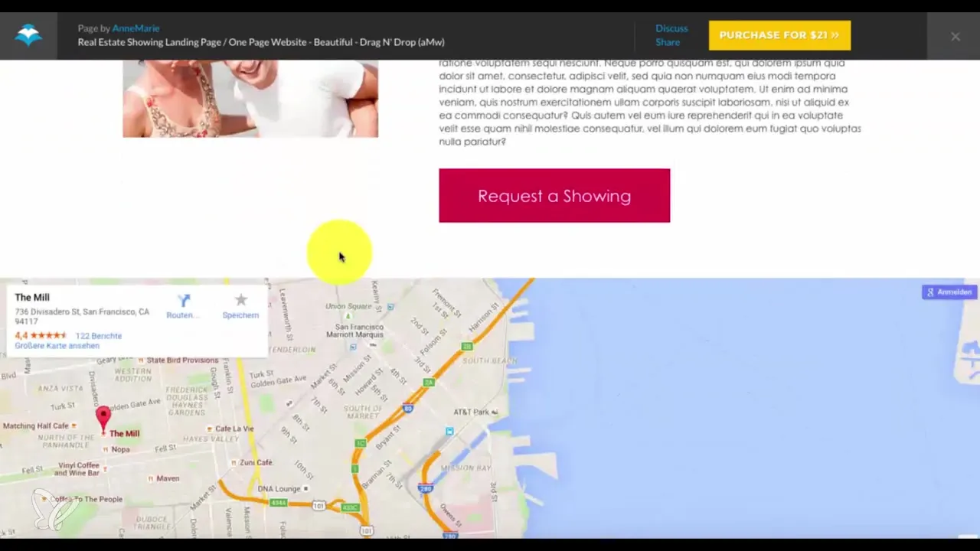The height and width of the screenshot is (551, 980).
Task: Open the 122 Berichte reviews link
Action: pyautogui.click(x=98, y=336)
